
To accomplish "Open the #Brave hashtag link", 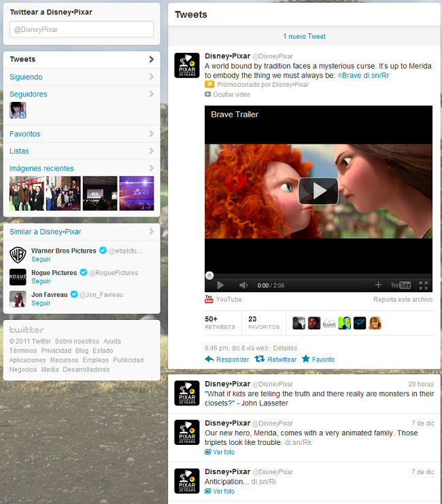I will click(x=349, y=75).
